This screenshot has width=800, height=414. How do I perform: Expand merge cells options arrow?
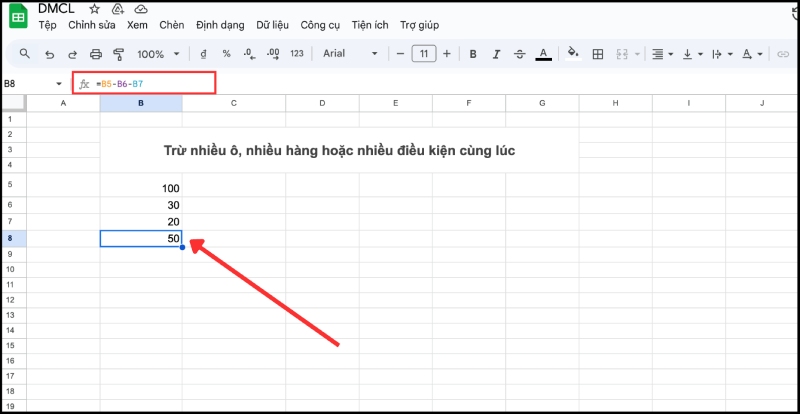pyautogui.click(x=637, y=54)
